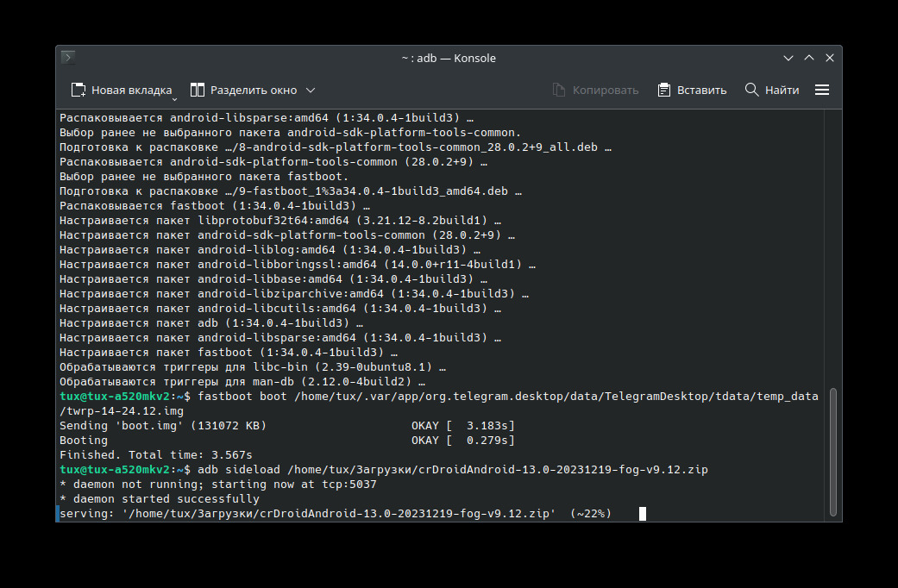Click the "~ : adb — Konsole" window title
The image size is (898, 588).
point(449,58)
